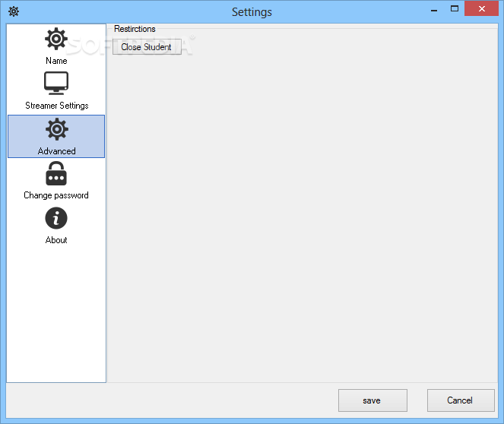Select the Advanced label in sidebar
Screen dimensions: 504x424
[x=56, y=151]
